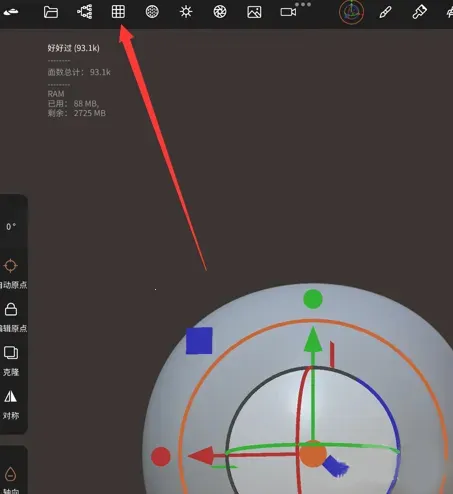Click the orange center gizmo ball
This screenshot has height=494, width=453.
[313, 453]
